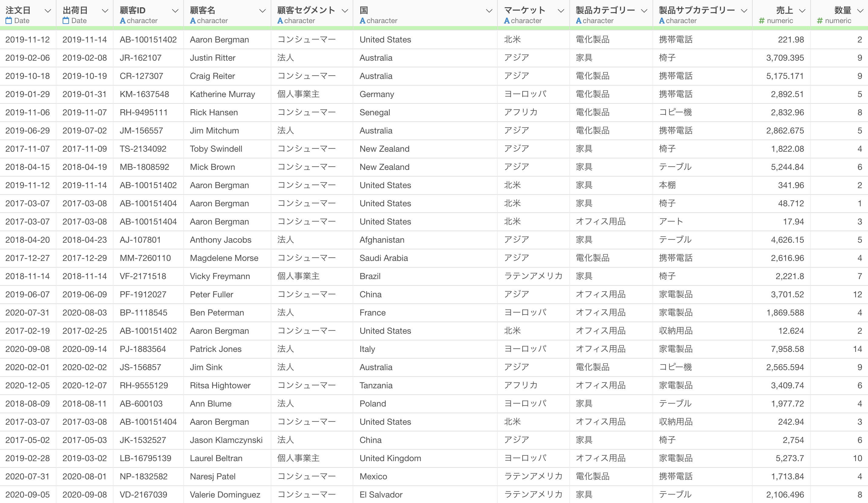Select the ship date cell 2020-09-14
This screenshot has height=503, width=868.
click(85, 349)
